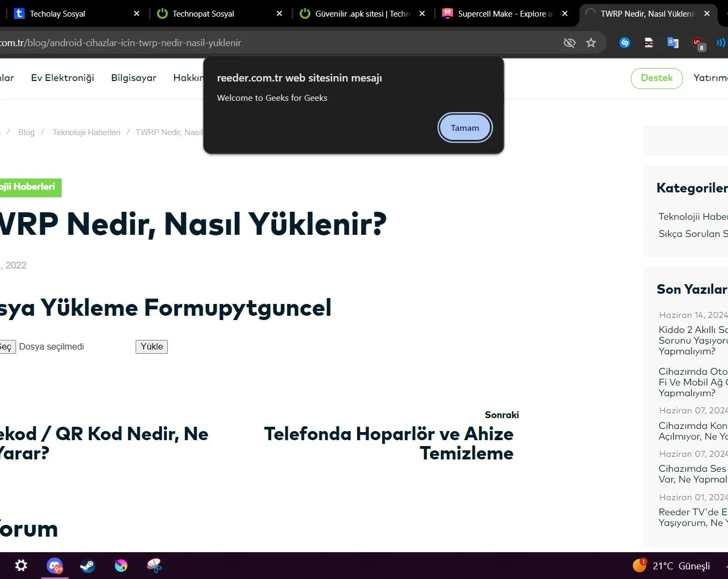Open Bilgisayar menu
The height and width of the screenshot is (579, 728).
pos(133,78)
